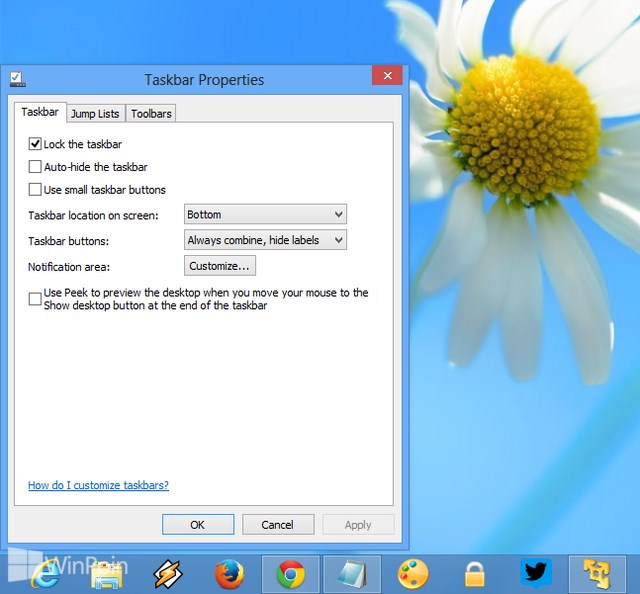Switch to the Jump Lists tab

95,113
